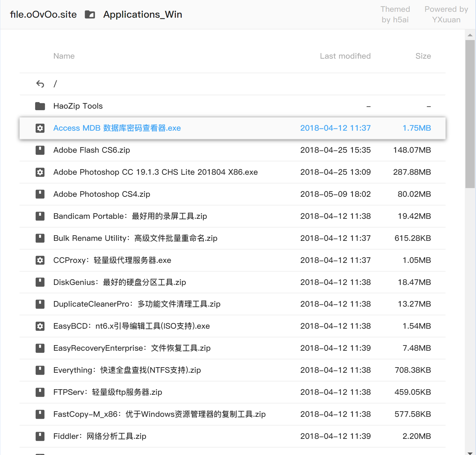The width and height of the screenshot is (476, 455).
Task: Visit the YXuuan powered-by link
Action: [446, 15]
